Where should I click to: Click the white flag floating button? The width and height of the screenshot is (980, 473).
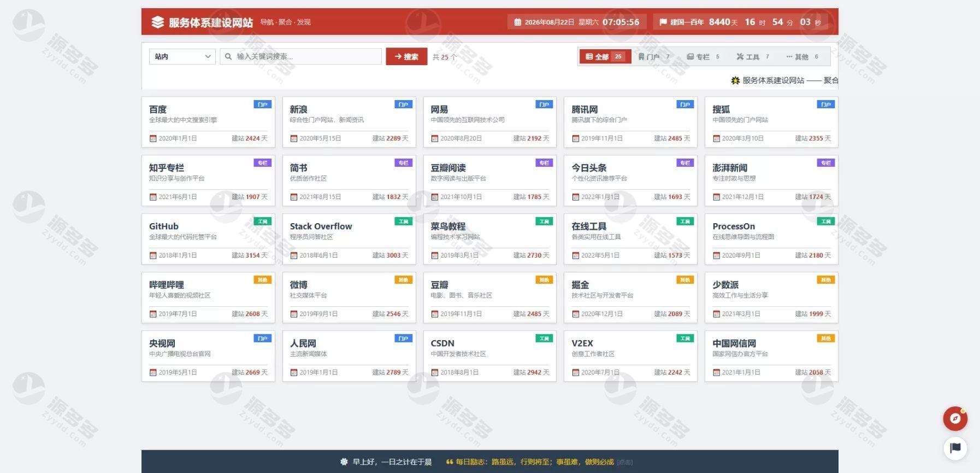[x=955, y=448]
